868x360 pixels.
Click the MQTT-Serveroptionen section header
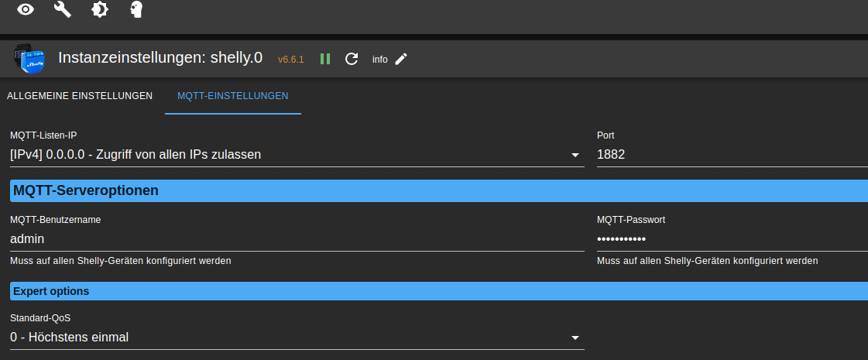[x=438, y=190]
